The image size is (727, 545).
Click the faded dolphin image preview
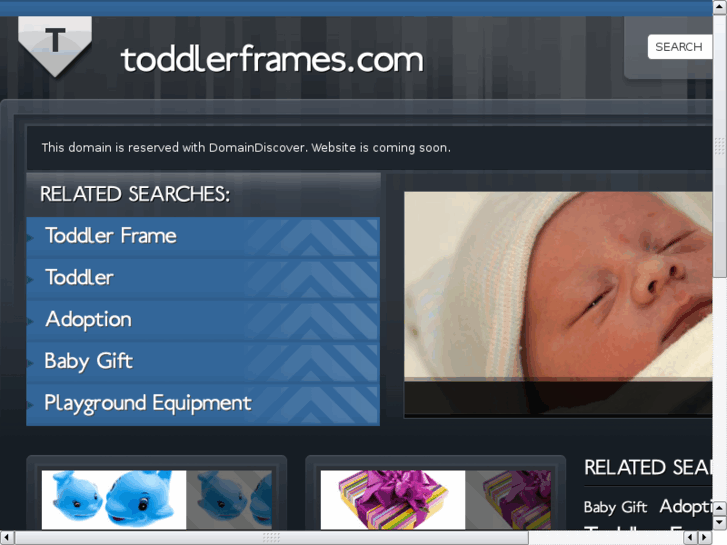point(229,500)
